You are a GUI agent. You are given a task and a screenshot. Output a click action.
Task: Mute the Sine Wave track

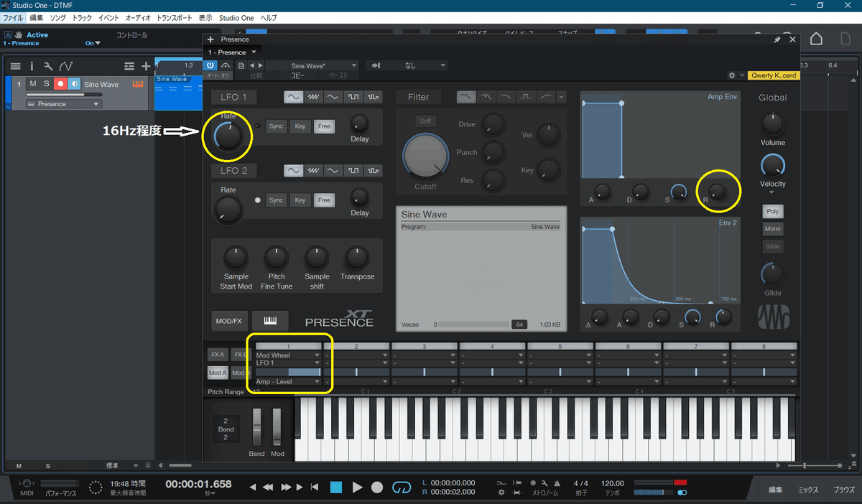[32, 84]
